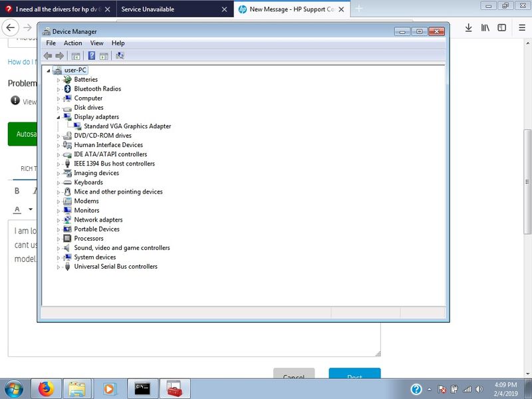
Task: Launch Windows Media Player from the taskbar
Action: pos(109,389)
